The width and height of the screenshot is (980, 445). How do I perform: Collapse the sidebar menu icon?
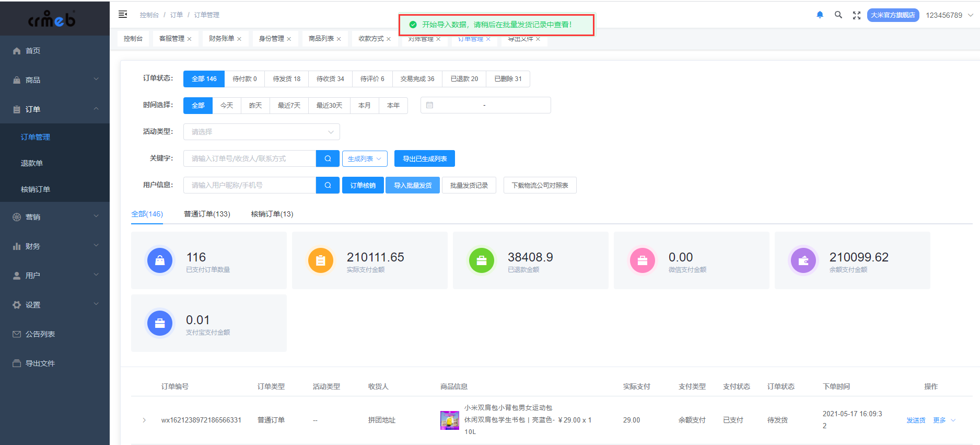click(123, 15)
